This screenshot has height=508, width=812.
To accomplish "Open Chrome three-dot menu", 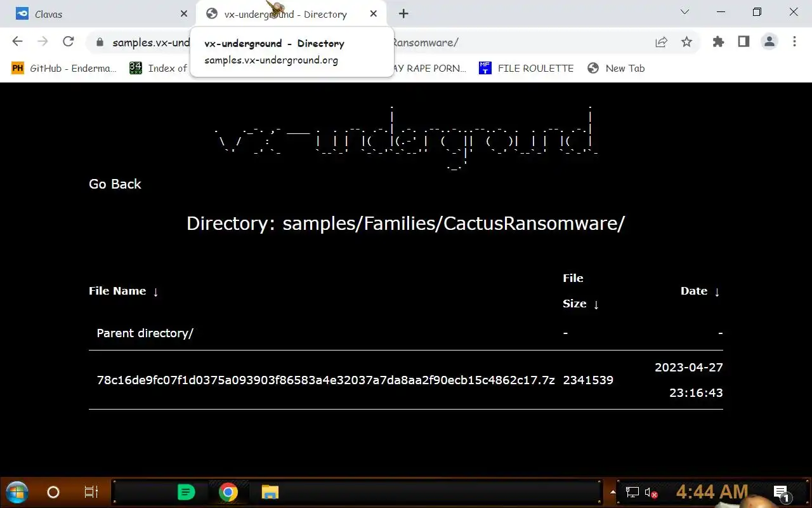I will pos(794,42).
